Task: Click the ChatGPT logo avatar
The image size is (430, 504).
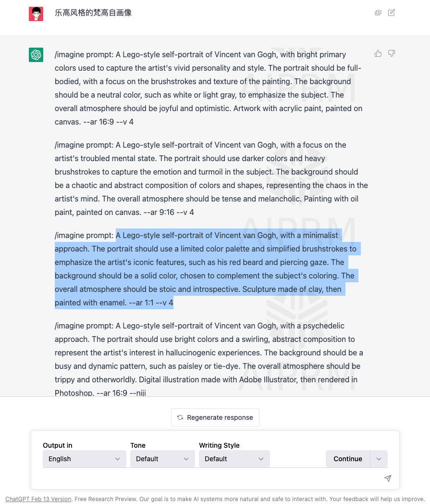Action: click(x=36, y=55)
